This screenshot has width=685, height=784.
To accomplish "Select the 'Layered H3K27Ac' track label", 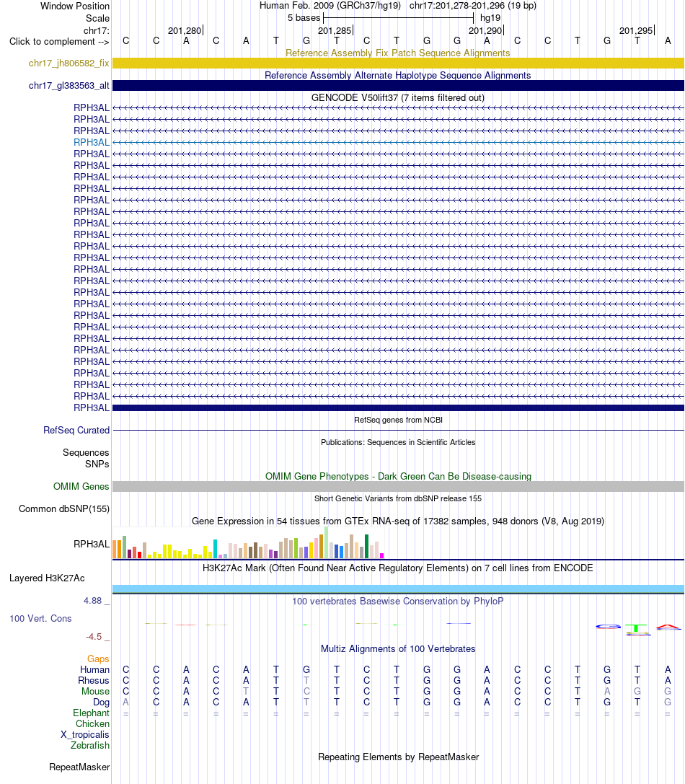I will tap(47, 578).
